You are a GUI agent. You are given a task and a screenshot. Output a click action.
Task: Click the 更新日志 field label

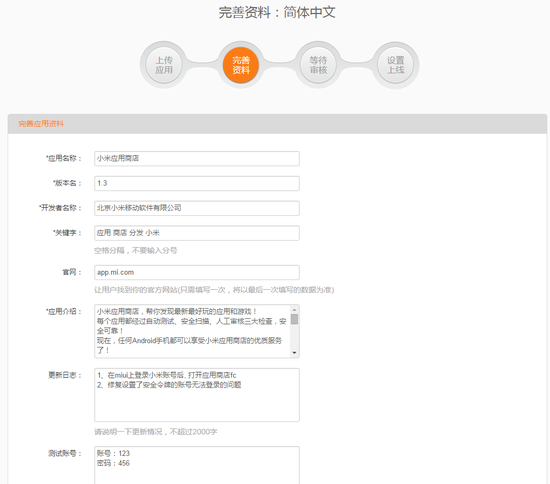pyautogui.click(x=65, y=375)
